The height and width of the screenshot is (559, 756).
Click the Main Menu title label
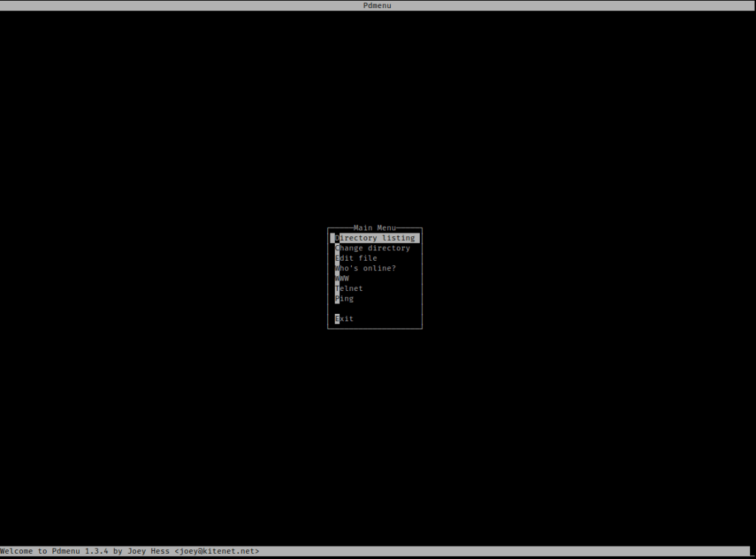[375, 228]
